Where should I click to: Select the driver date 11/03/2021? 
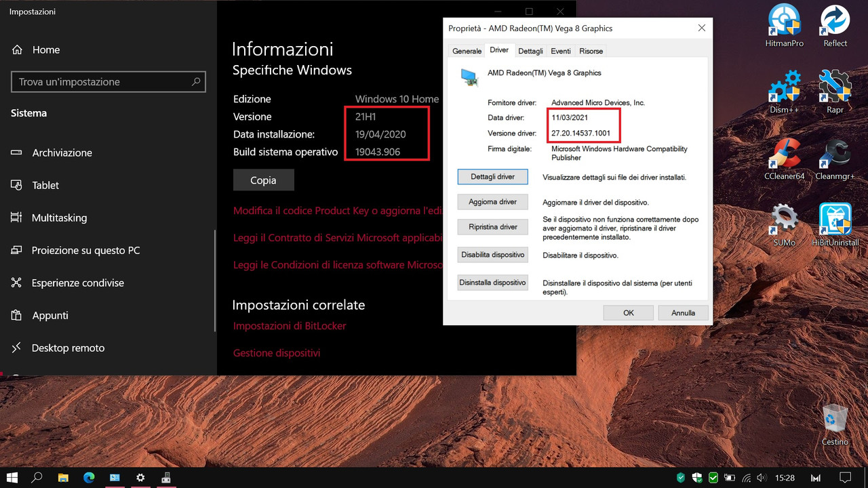click(x=569, y=118)
